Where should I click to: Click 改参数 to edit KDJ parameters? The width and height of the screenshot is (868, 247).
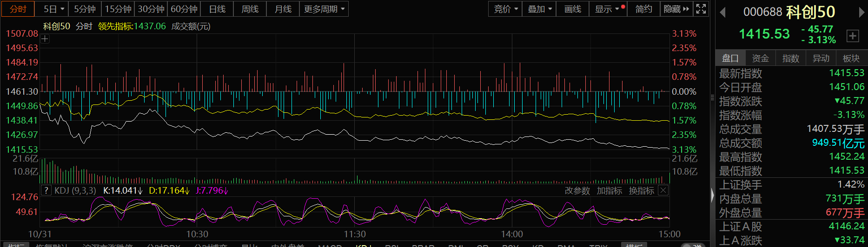(577, 190)
